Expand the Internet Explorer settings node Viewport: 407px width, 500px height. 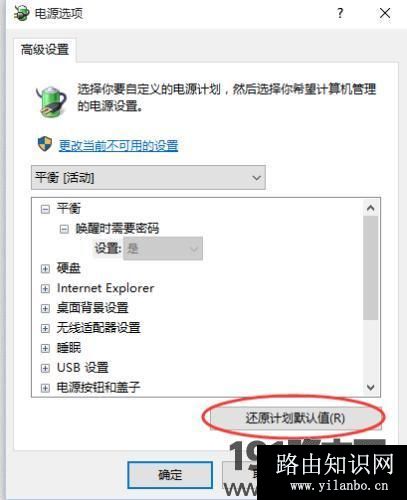coord(45,288)
